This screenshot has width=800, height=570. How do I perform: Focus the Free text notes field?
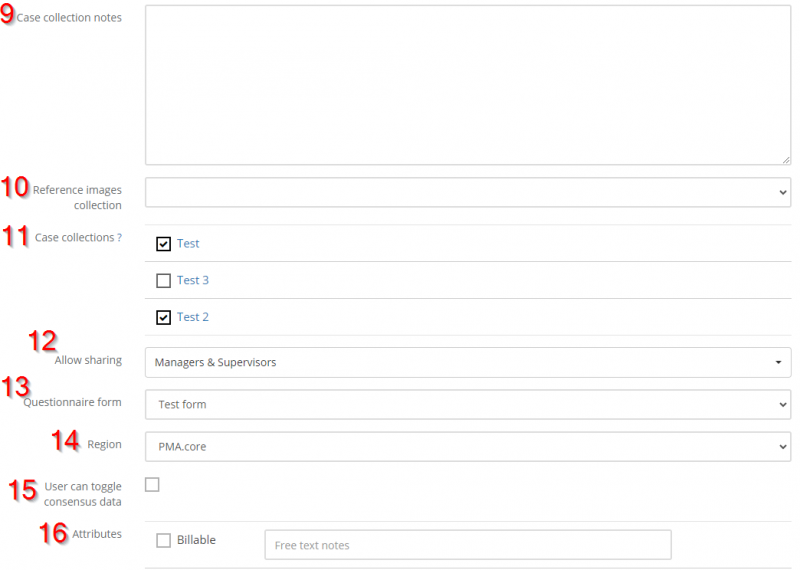coord(467,545)
